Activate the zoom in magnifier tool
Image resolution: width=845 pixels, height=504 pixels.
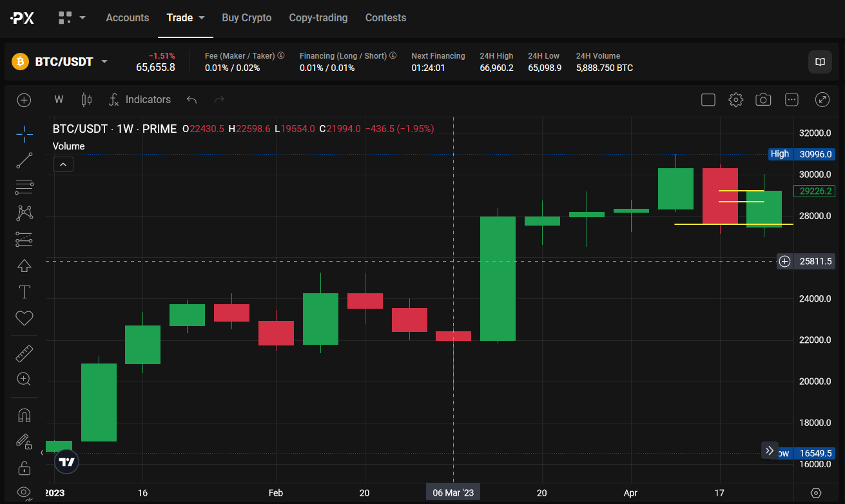(24, 379)
